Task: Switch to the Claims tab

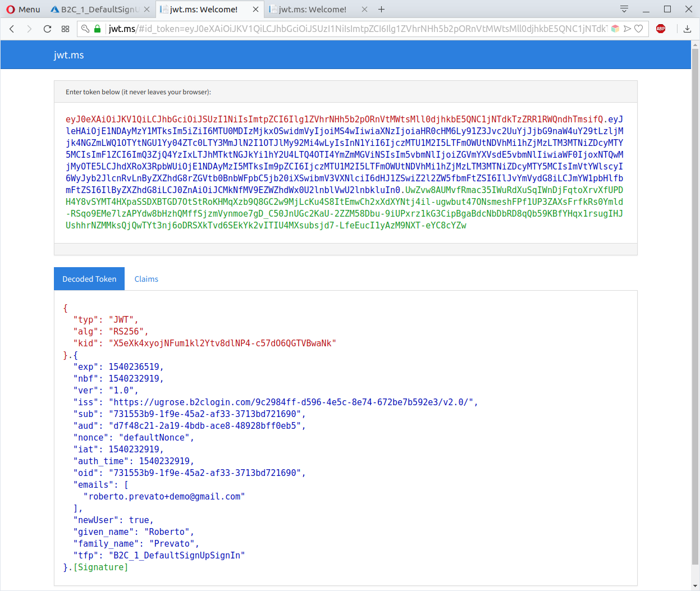Action: point(147,279)
